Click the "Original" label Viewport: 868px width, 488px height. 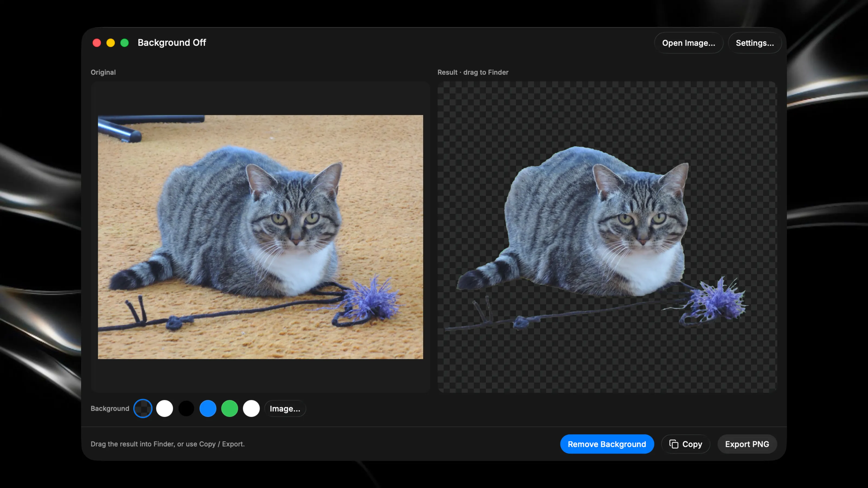(x=103, y=72)
